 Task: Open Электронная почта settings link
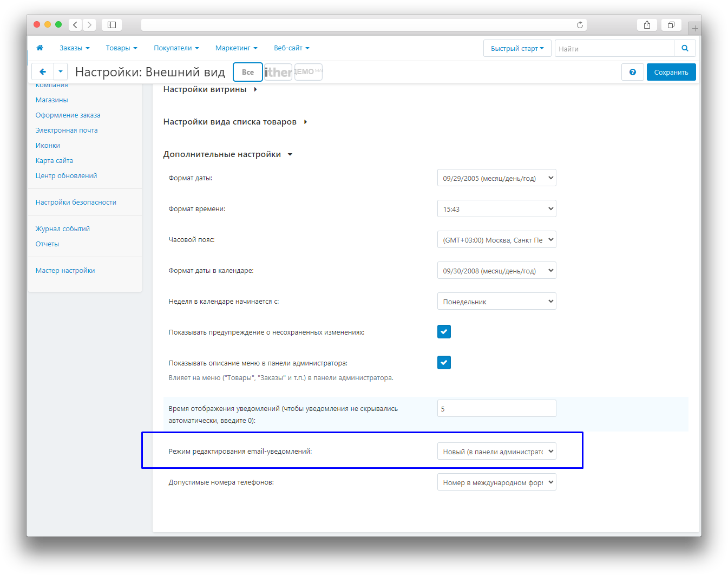[x=67, y=130]
